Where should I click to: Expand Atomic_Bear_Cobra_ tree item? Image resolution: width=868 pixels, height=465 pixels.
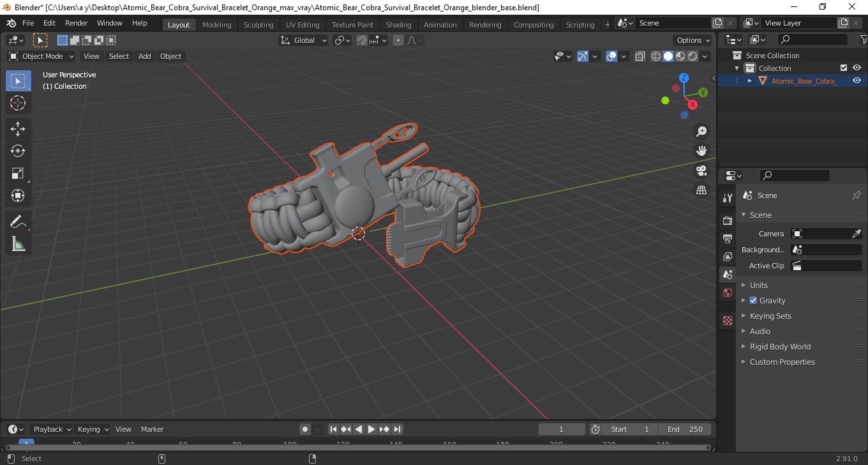tap(750, 80)
